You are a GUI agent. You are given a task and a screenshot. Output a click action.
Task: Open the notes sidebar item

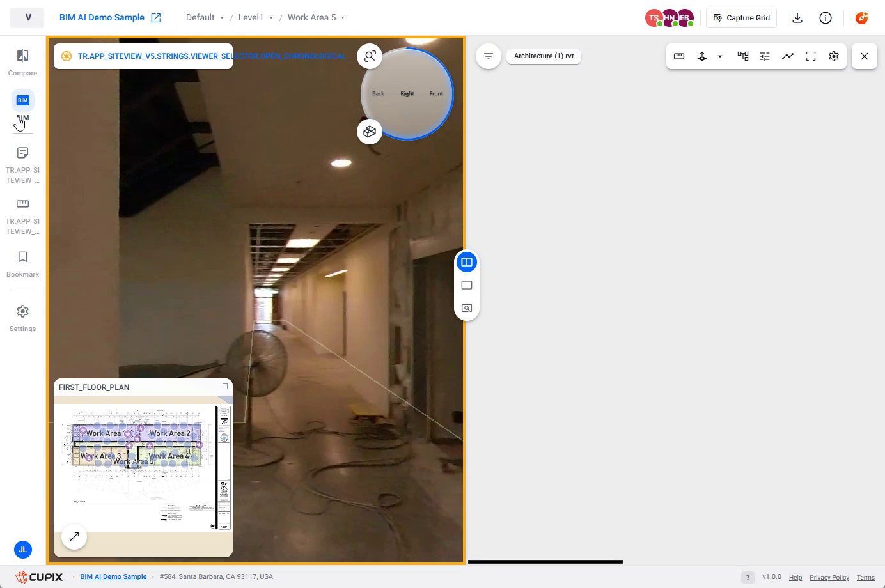(22, 165)
